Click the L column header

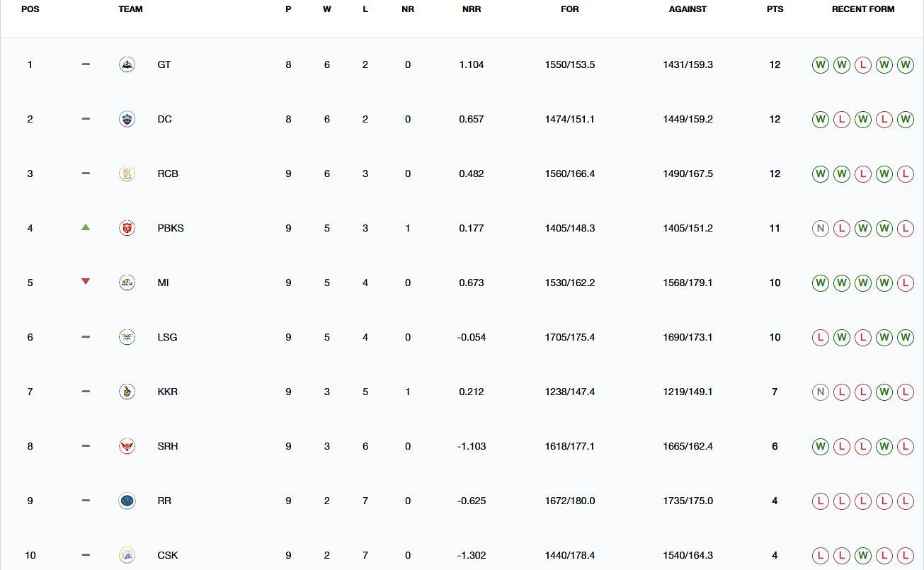[x=365, y=9]
